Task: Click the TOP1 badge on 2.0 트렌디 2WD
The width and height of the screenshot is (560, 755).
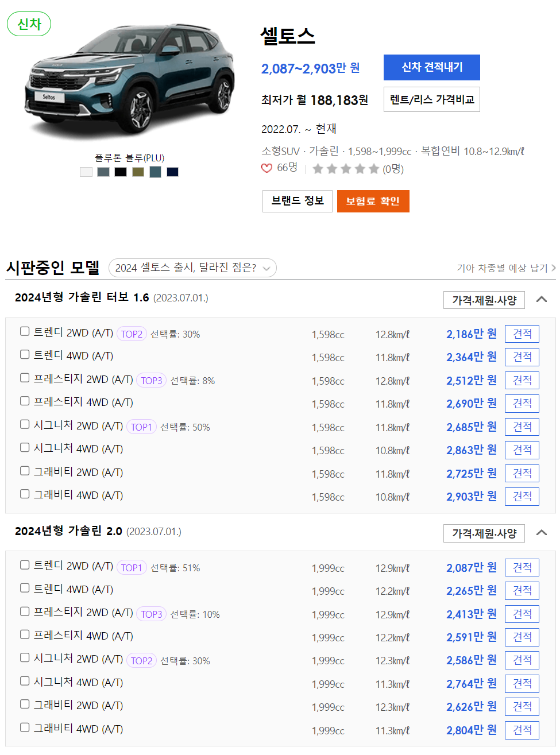Action: tap(132, 568)
